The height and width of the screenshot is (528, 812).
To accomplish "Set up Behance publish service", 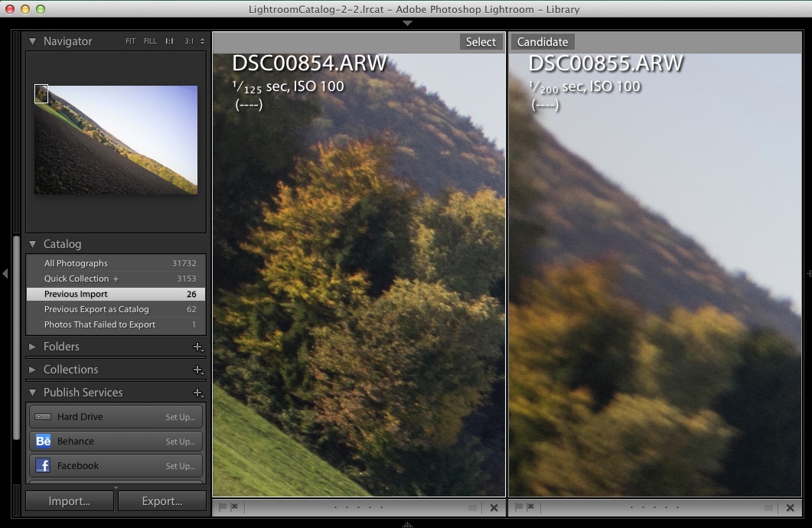I will click(180, 442).
